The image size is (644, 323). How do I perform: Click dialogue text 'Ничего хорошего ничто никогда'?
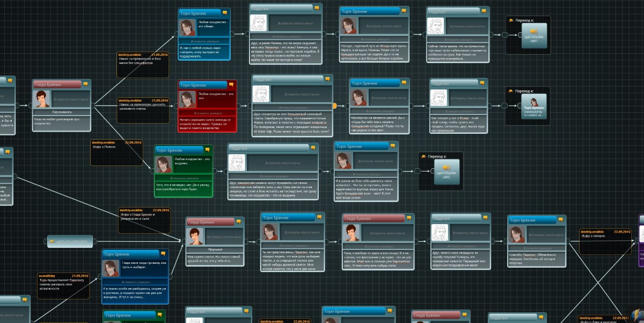[206, 124]
